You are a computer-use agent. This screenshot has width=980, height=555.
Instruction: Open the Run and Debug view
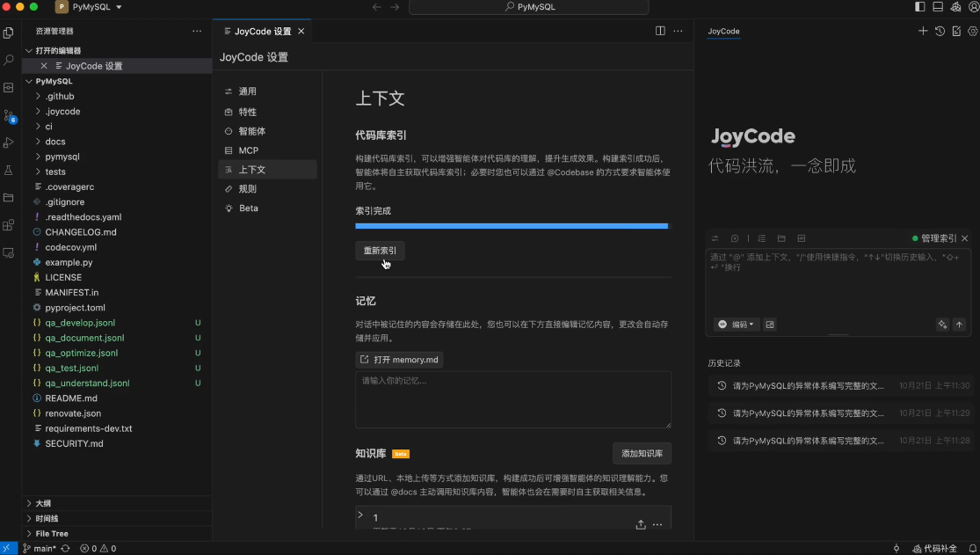click(8, 142)
